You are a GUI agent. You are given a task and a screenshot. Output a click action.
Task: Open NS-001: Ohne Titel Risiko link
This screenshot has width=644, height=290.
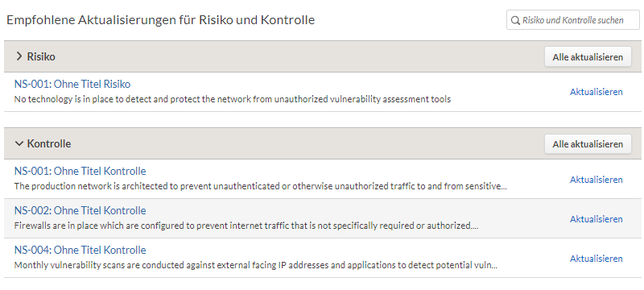72,85
